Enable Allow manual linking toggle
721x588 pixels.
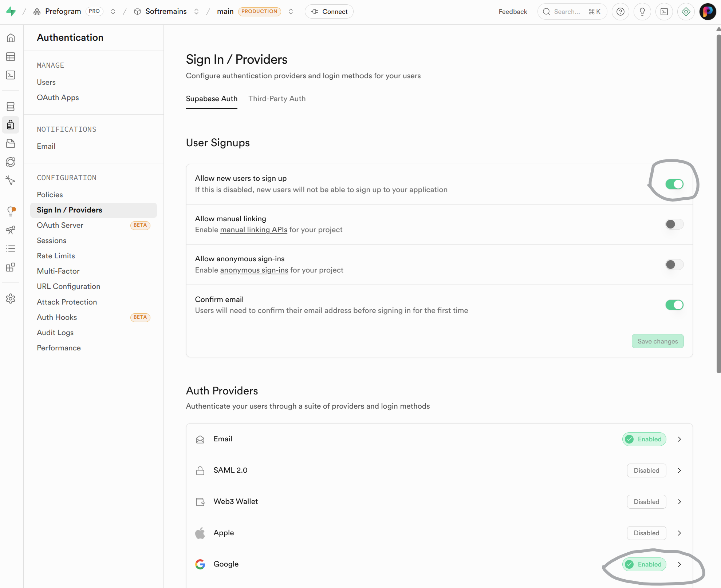tap(674, 224)
